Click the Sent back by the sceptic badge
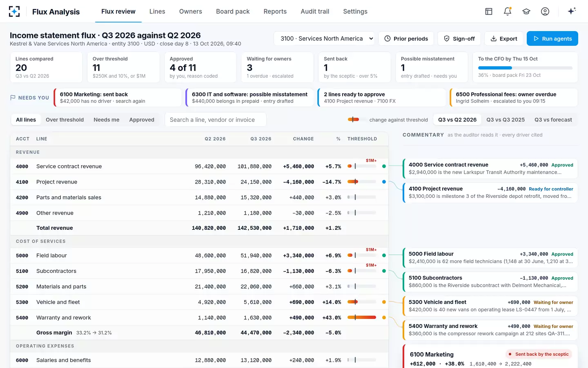The image size is (588, 368). click(539, 354)
